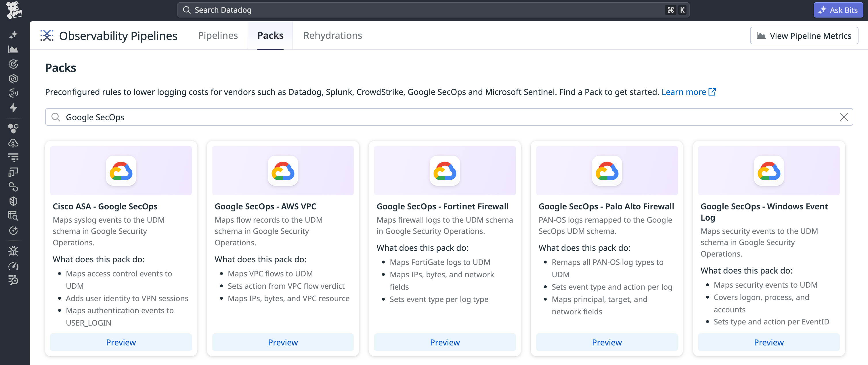Open the speedometer gauge sidebar icon
868x365 pixels.
pos(14,266)
